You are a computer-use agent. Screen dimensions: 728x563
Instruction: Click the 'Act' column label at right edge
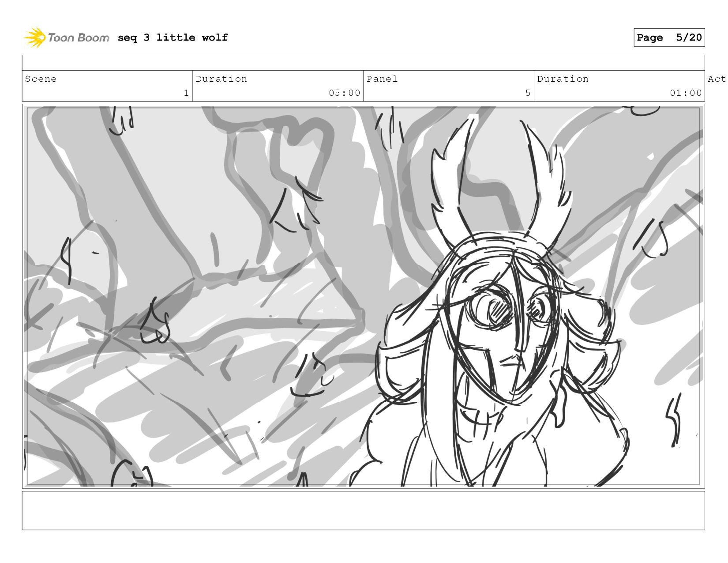click(717, 79)
